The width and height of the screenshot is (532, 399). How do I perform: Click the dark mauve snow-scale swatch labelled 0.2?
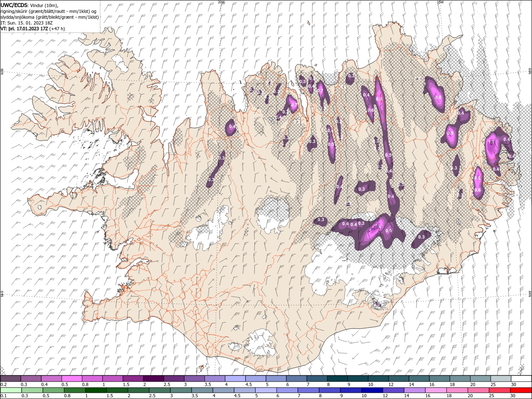[x=11, y=379]
